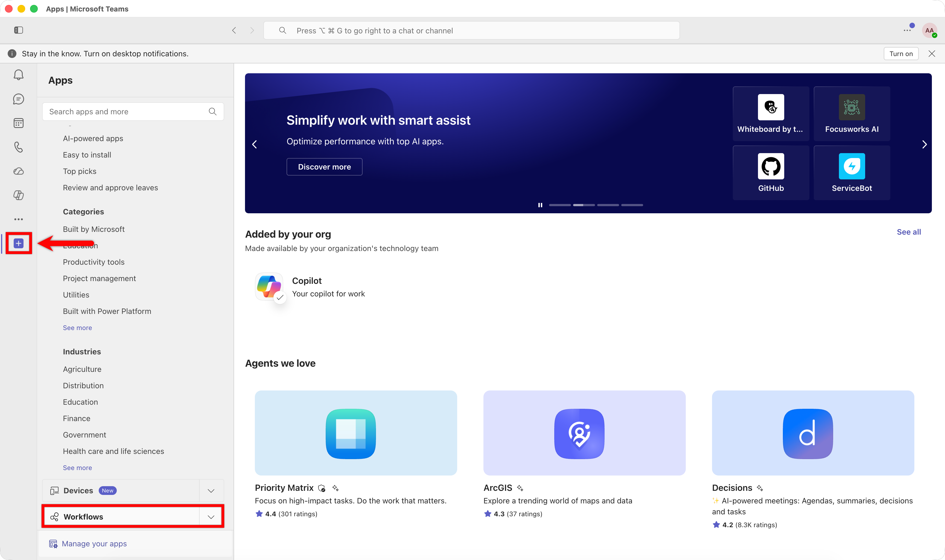The image size is (945, 560).
Task: Dismiss the desktop notifications banner
Action: (932, 54)
